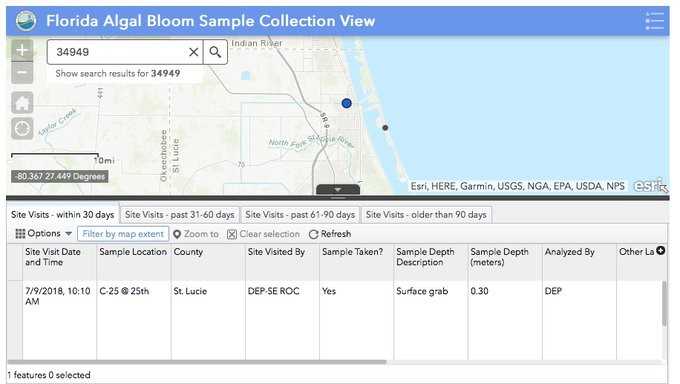Show more columns with plus icon

(x=660, y=250)
